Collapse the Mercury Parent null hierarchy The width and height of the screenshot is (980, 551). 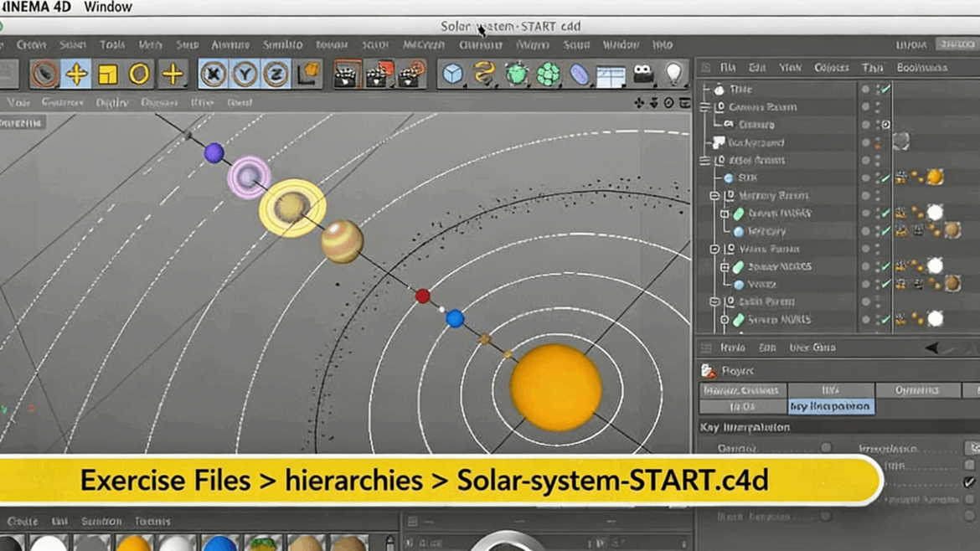pos(714,196)
